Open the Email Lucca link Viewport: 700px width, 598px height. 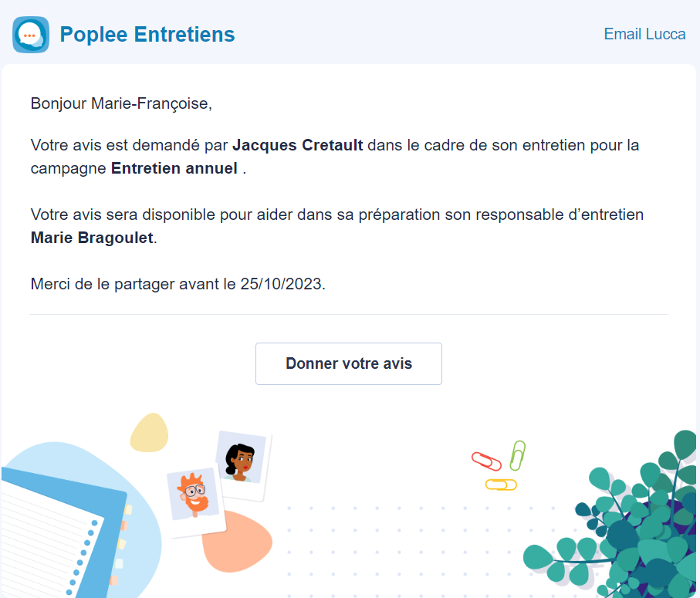click(644, 35)
